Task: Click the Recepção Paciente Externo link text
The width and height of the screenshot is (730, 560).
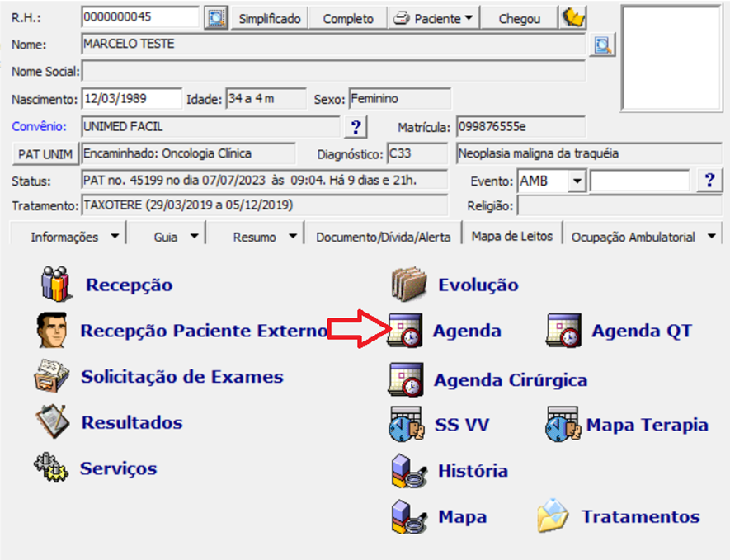Action: [204, 331]
